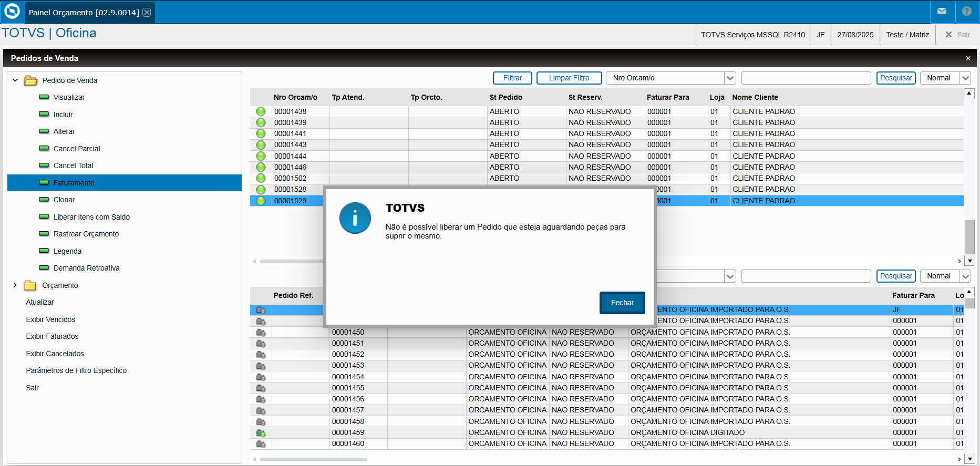Click the TOTVS logo icon in the title bar

point(12,12)
